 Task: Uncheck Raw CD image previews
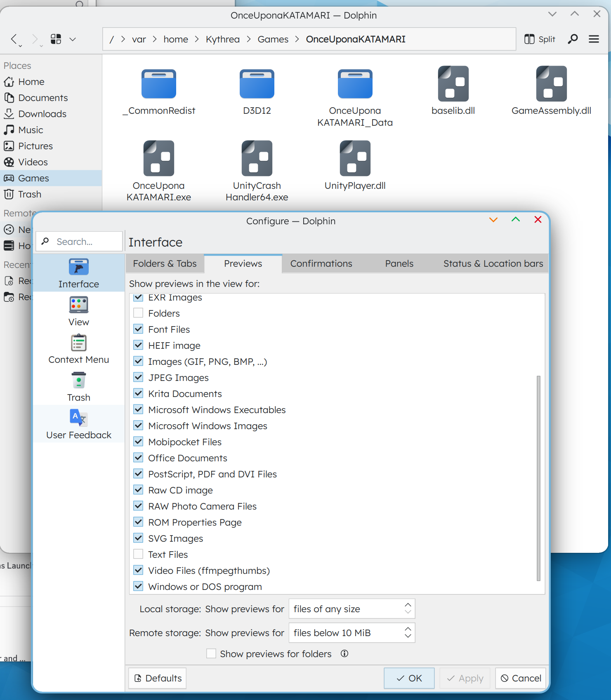[x=139, y=490]
